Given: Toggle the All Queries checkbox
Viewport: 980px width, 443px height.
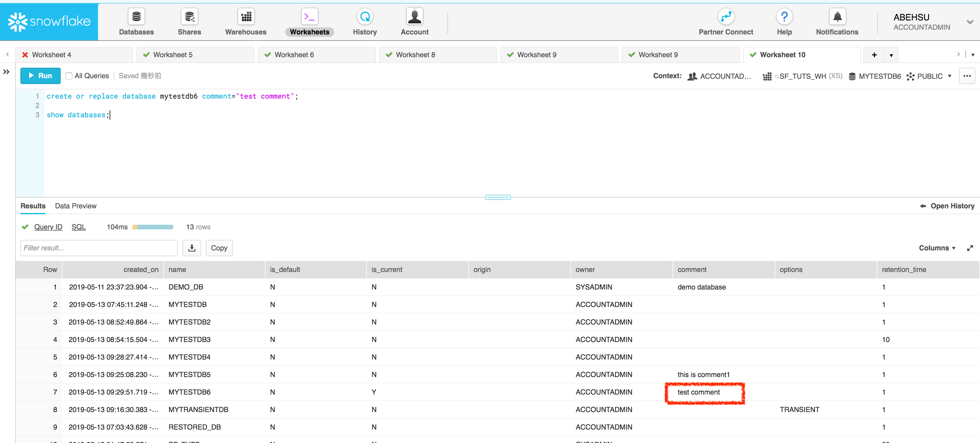Looking at the screenshot, I should click(x=69, y=76).
